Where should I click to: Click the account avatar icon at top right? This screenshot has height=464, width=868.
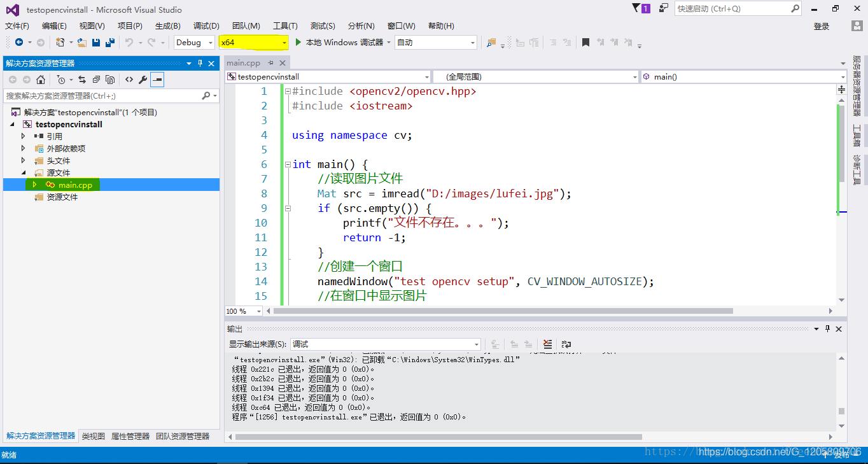(857, 25)
